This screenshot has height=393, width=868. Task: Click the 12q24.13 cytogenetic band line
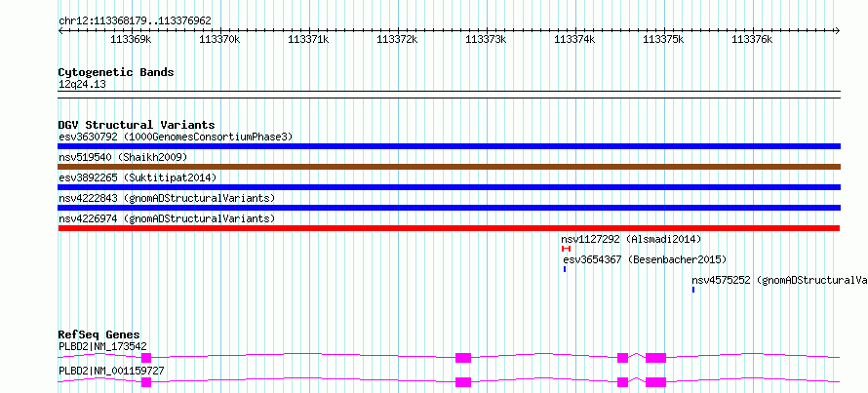pos(449,95)
